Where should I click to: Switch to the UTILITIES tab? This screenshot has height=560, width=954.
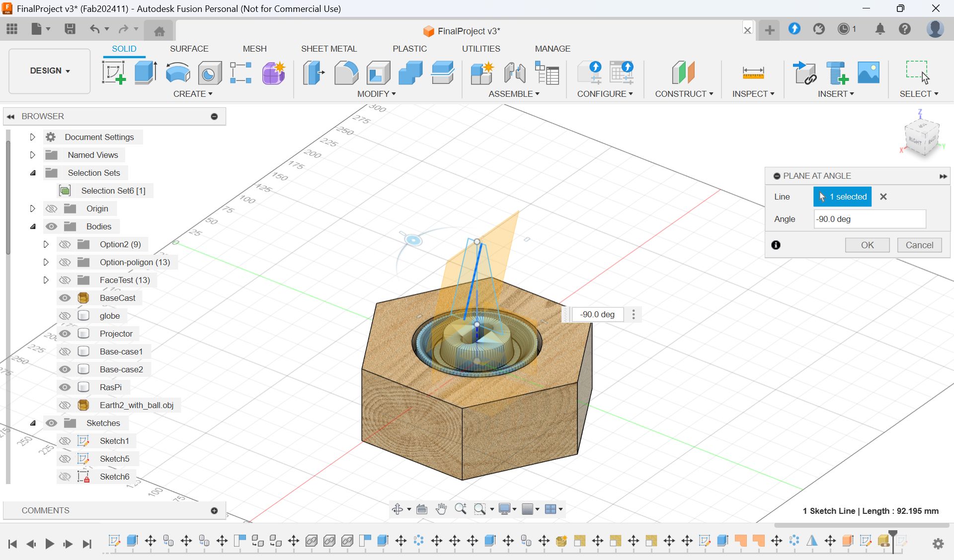coord(481,49)
